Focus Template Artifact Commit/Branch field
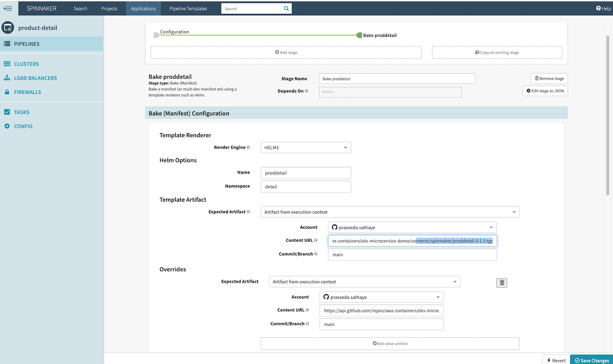This screenshot has height=364, width=613. [412, 254]
